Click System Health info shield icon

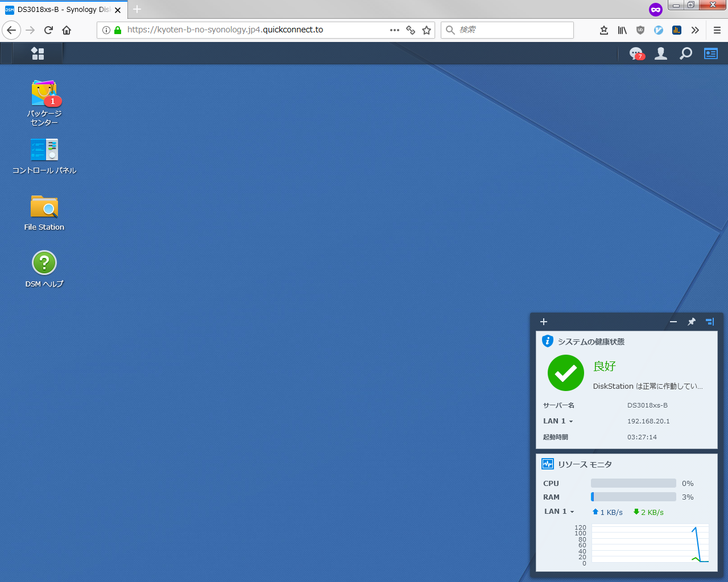(548, 341)
